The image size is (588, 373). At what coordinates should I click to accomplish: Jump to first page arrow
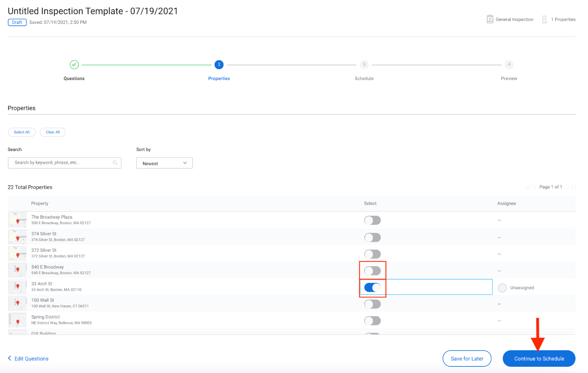pyautogui.click(x=528, y=187)
